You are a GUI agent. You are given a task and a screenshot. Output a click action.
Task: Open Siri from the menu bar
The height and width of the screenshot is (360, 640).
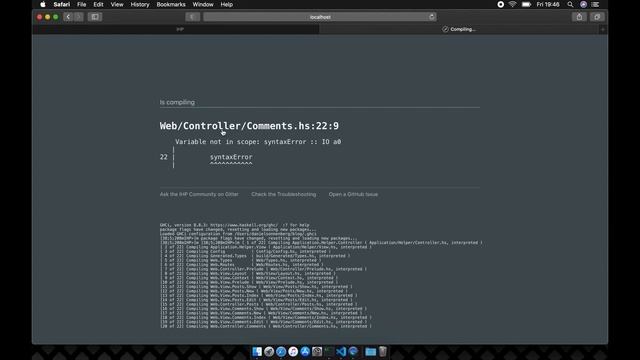pos(583,4)
